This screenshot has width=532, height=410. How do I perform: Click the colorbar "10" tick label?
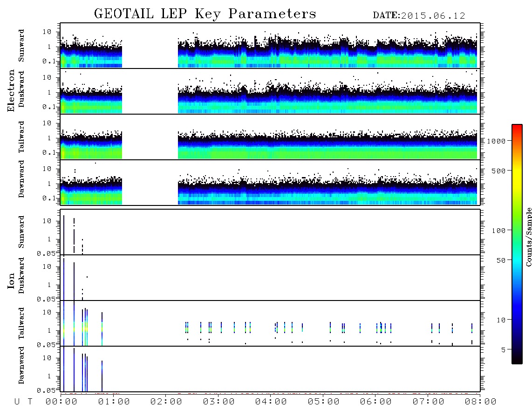coord(501,320)
